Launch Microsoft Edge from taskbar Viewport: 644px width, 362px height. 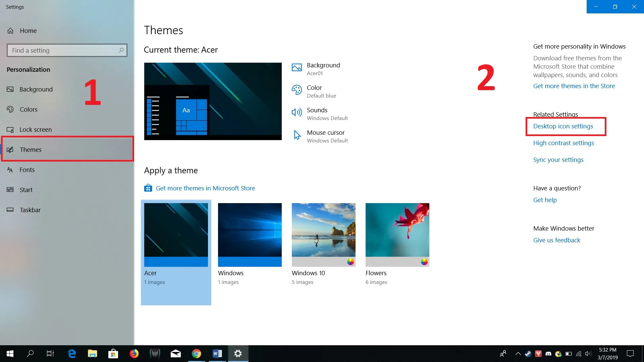72,354
